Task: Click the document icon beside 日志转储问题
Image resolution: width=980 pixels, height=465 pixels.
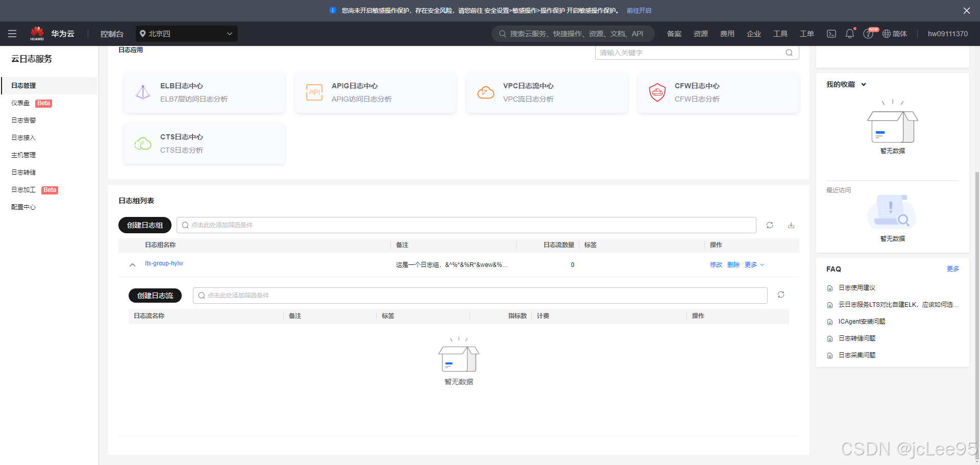Action: 830,339
